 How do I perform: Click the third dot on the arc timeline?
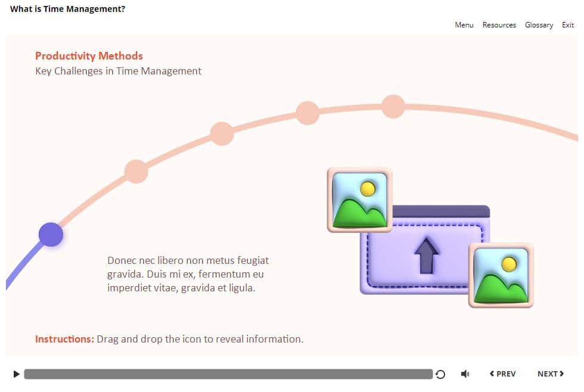click(x=222, y=133)
